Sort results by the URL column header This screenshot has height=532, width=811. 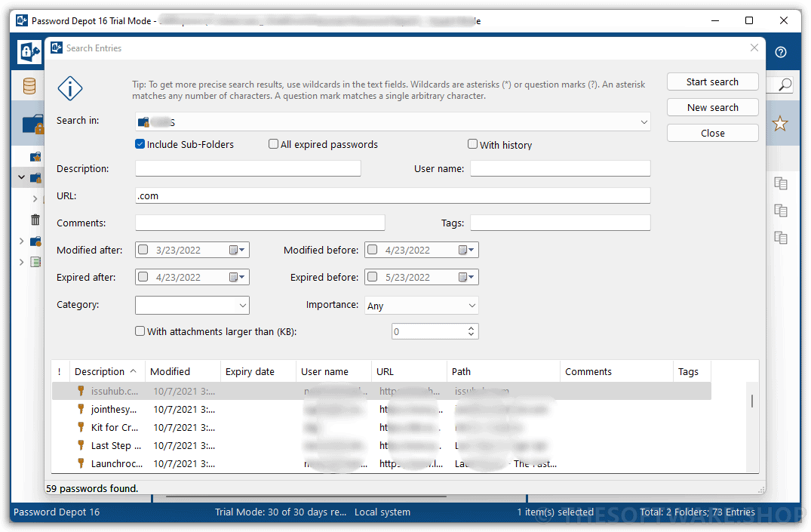point(409,371)
